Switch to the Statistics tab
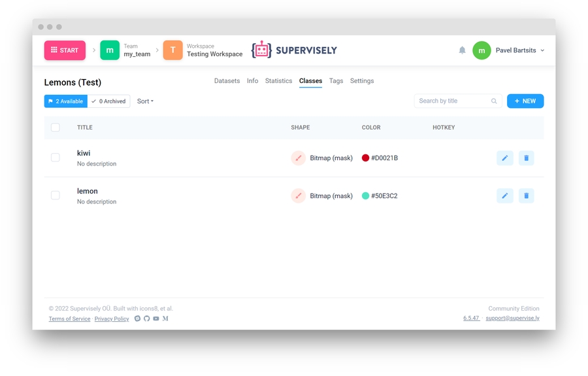 pyautogui.click(x=278, y=81)
